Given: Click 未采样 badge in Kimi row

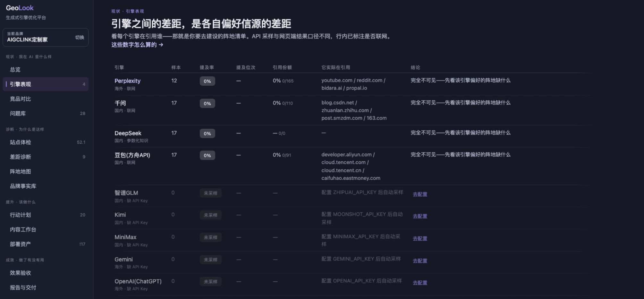Looking at the screenshot, I should pos(211,215).
